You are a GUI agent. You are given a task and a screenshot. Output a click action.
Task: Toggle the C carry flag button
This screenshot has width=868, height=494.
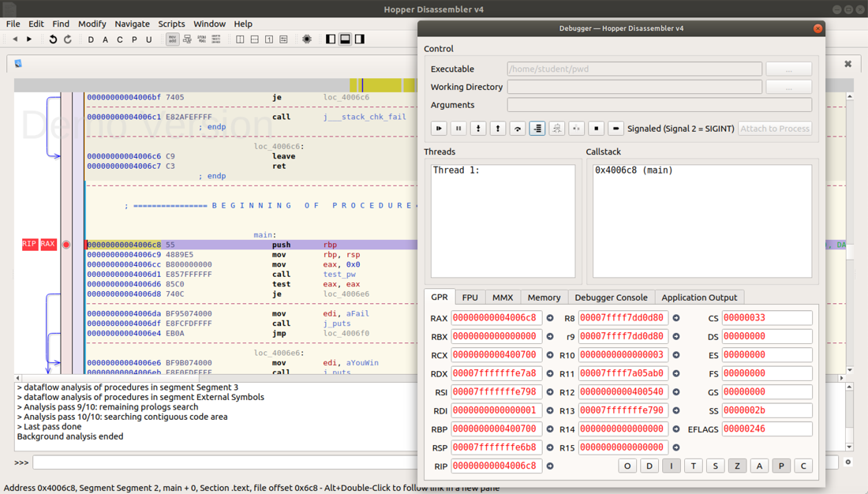coord(803,466)
